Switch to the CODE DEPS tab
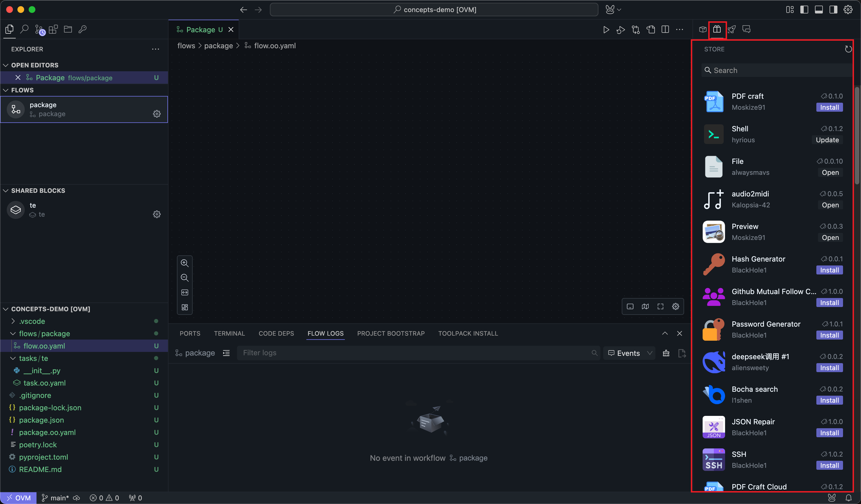 (x=276, y=333)
